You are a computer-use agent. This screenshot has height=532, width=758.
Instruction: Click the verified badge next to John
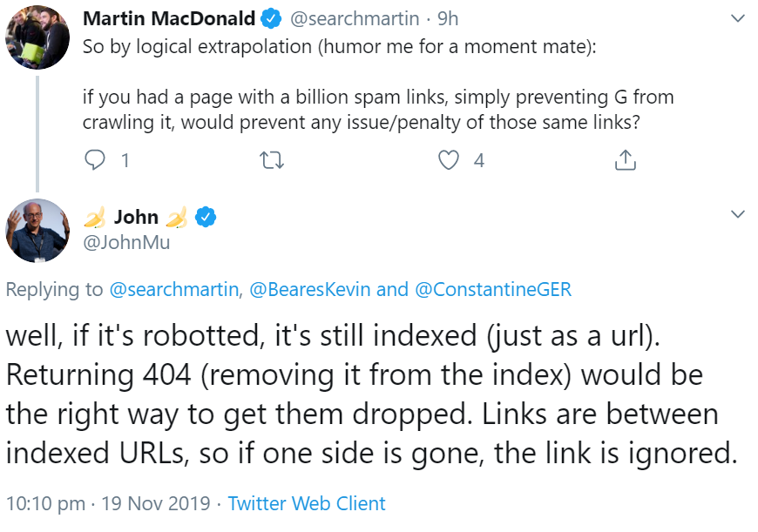tap(203, 219)
